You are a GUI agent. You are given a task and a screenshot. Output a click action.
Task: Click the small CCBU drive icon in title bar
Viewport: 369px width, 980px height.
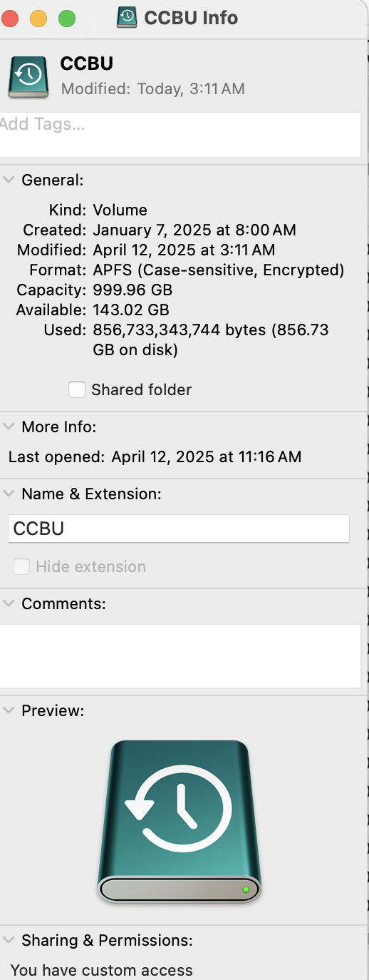tap(127, 18)
